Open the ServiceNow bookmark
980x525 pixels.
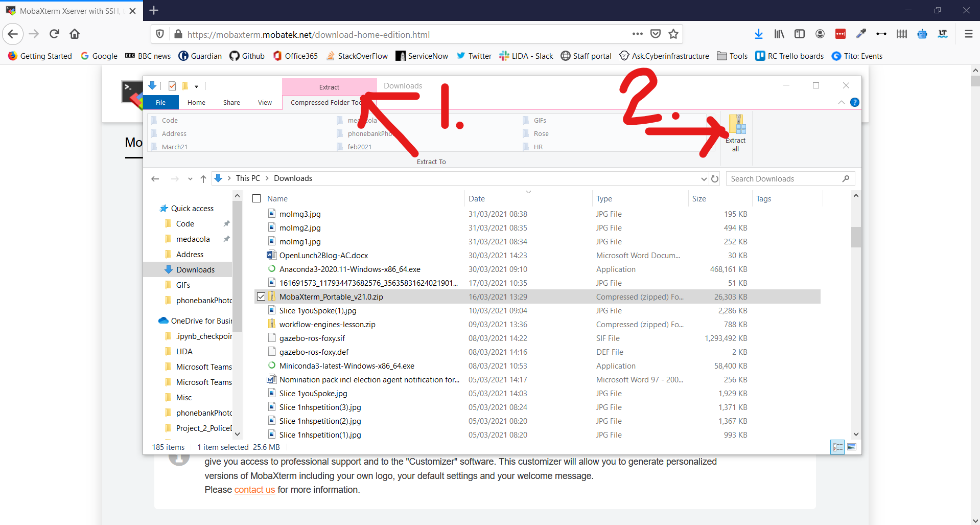tap(422, 56)
